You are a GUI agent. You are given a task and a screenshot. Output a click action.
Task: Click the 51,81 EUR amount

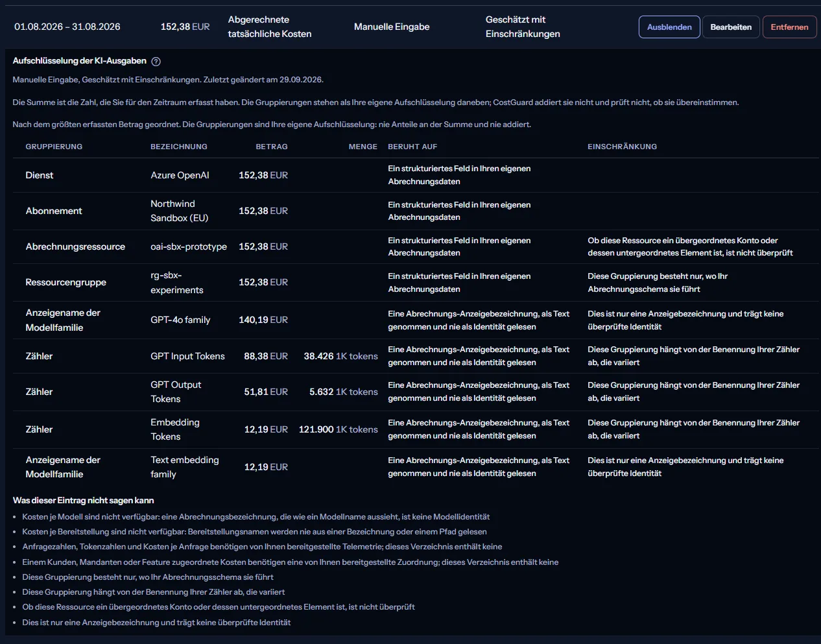[266, 392]
